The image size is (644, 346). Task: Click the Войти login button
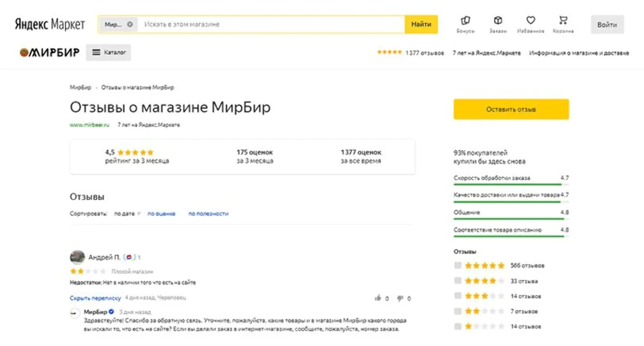tap(607, 25)
